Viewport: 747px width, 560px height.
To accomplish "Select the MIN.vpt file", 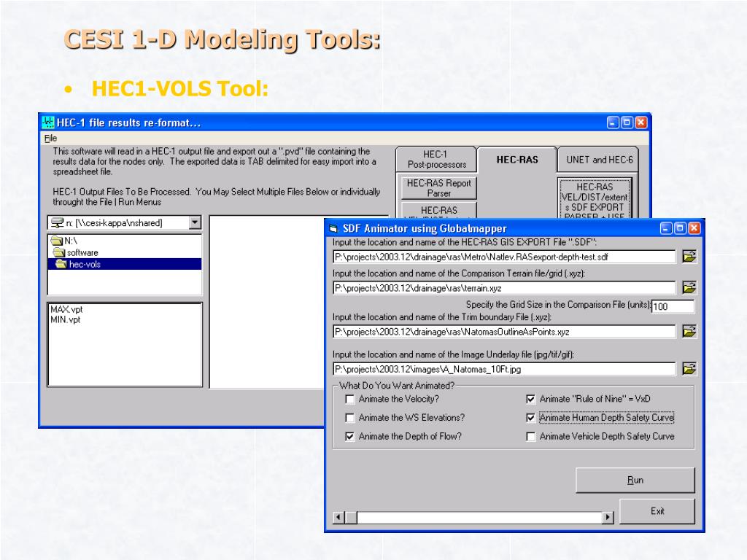I will (x=65, y=319).
